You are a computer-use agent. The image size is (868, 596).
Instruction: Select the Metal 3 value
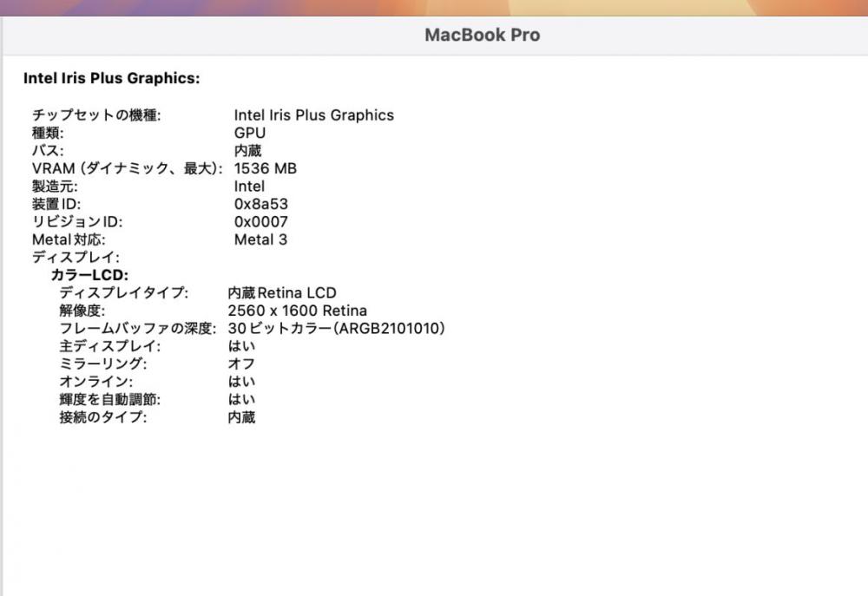pos(260,239)
